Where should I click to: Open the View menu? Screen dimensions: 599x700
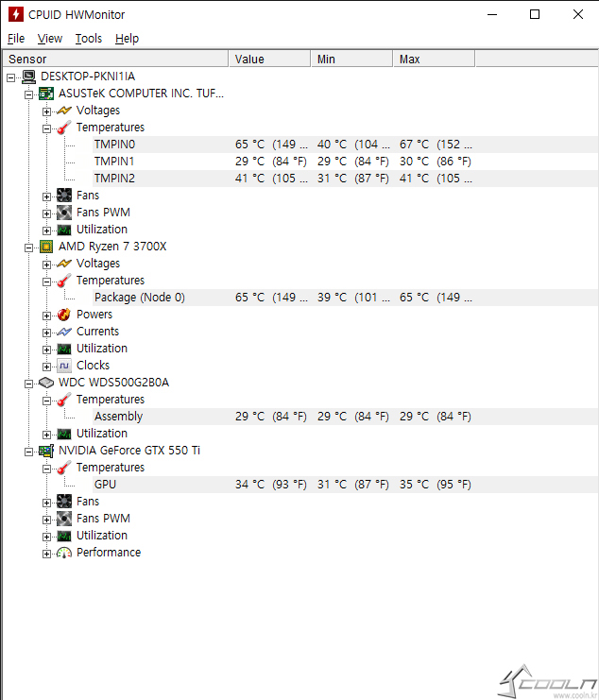click(x=49, y=39)
